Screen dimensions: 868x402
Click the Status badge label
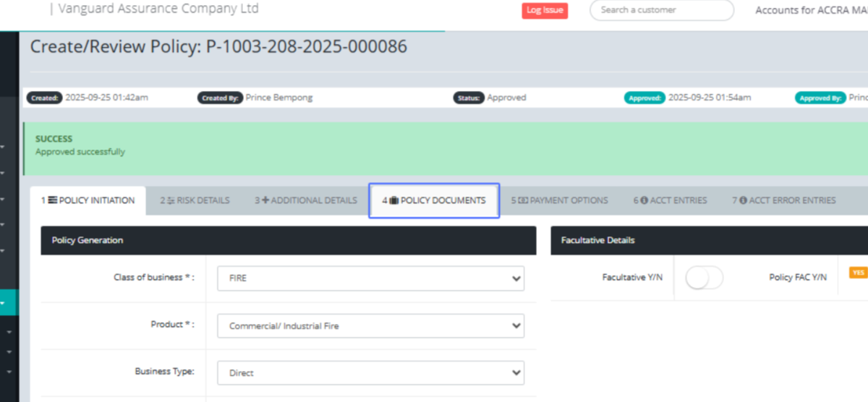tap(469, 98)
